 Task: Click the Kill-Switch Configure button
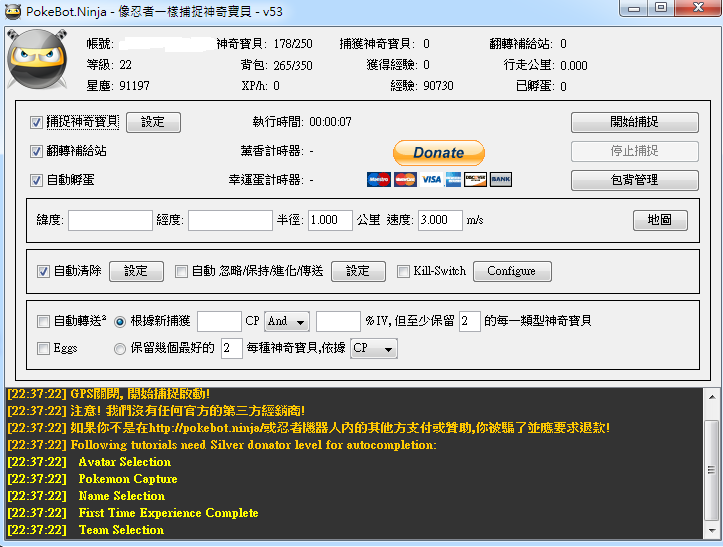click(x=512, y=271)
